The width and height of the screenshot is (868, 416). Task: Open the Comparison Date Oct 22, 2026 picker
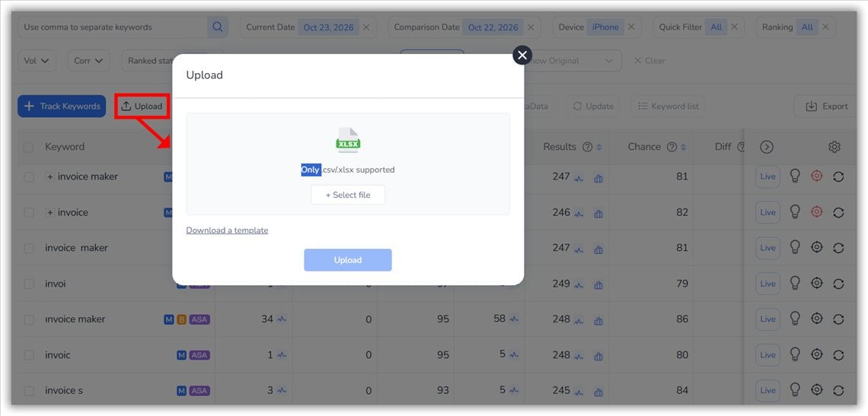click(493, 27)
